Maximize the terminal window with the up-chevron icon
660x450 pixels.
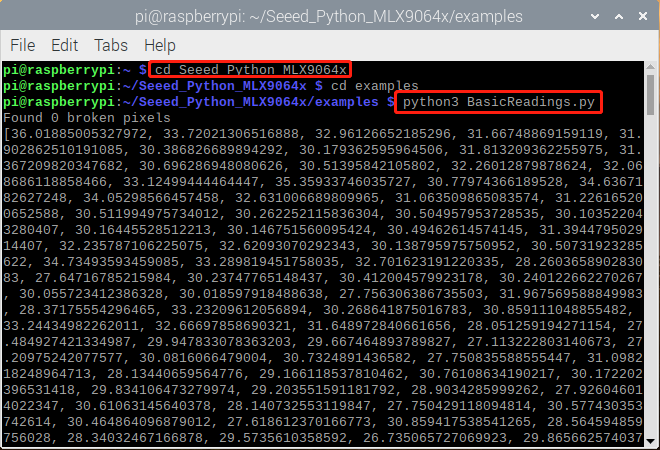click(x=619, y=16)
